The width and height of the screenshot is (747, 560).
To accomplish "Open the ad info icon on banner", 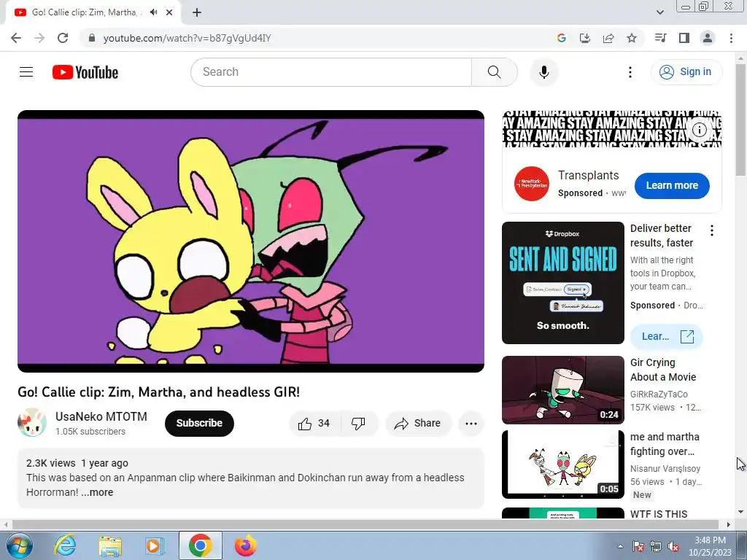I will [x=699, y=130].
